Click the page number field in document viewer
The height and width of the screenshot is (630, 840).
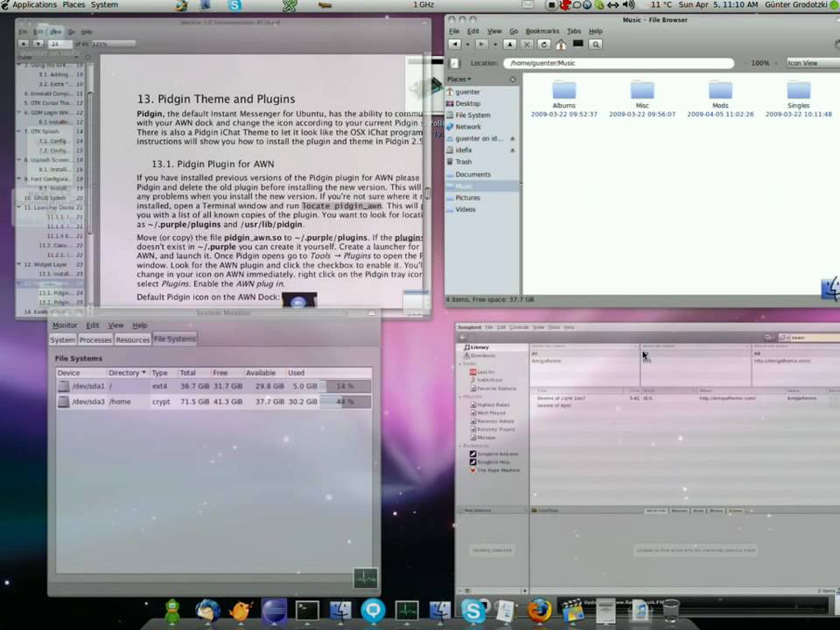point(59,44)
